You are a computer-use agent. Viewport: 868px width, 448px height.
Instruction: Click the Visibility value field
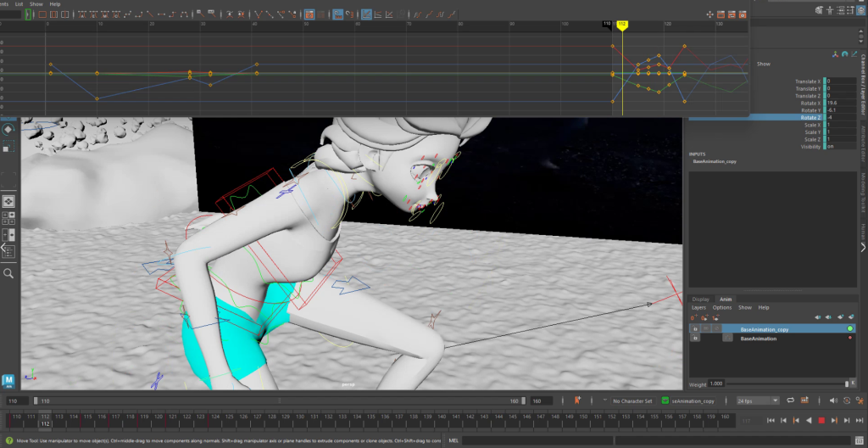pyautogui.click(x=842, y=147)
